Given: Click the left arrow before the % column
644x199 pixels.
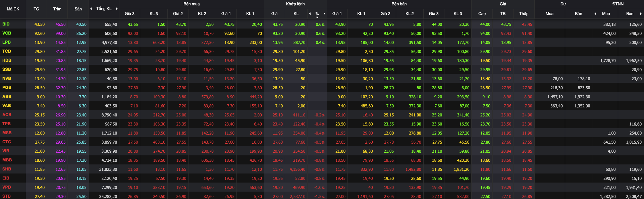Looking at the screenshot, I should tap(310, 14).
